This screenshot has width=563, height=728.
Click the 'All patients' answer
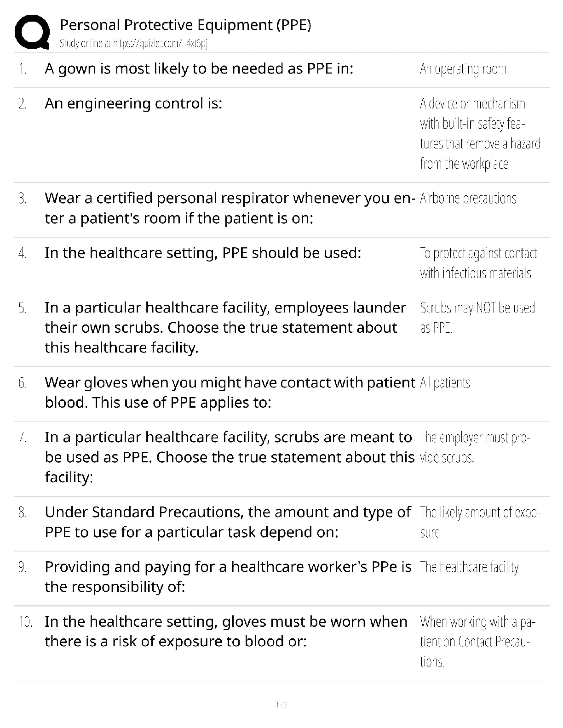click(445, 383)
